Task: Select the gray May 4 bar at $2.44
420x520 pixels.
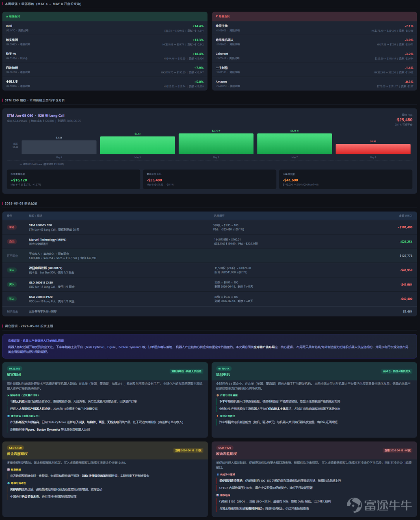Action: (x=59, y=147)
